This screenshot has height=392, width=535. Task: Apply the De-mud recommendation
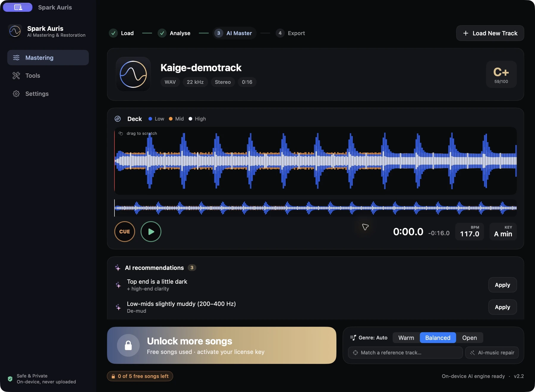coord(502,307)
